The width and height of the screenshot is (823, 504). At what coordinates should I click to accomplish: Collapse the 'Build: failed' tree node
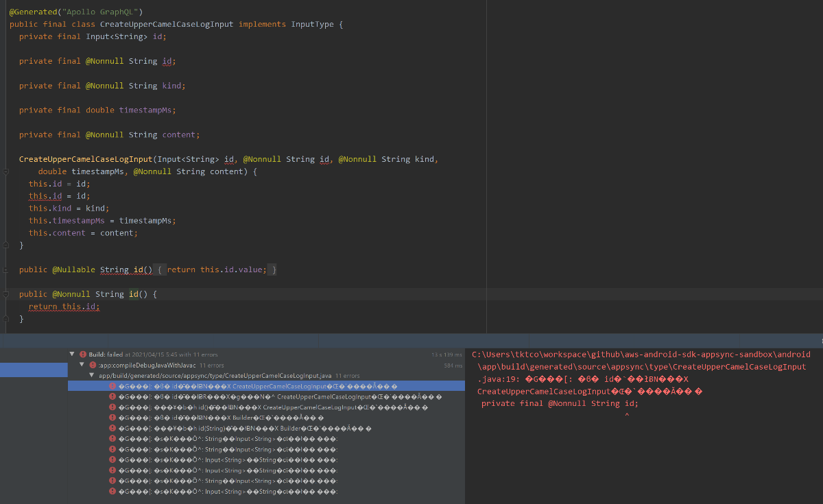72,355
